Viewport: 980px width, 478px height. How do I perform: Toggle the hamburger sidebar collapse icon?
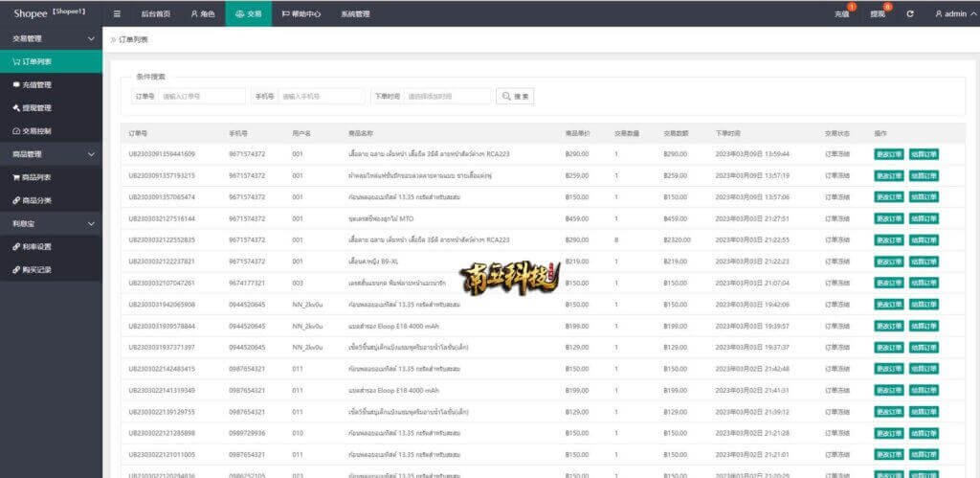pyautogui.click(x=117, y=14)
